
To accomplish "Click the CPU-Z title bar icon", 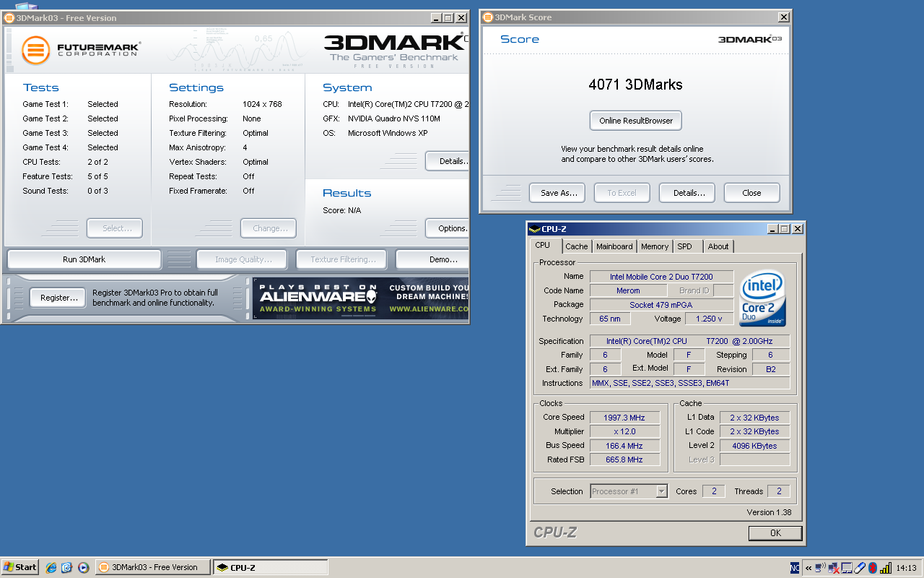I will click(534, 229).
